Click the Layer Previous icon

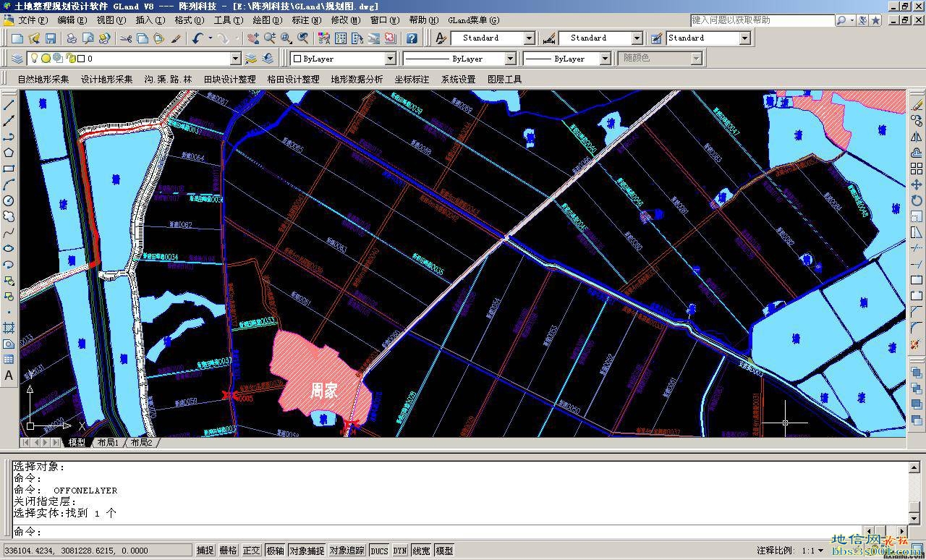pos(268,59)
